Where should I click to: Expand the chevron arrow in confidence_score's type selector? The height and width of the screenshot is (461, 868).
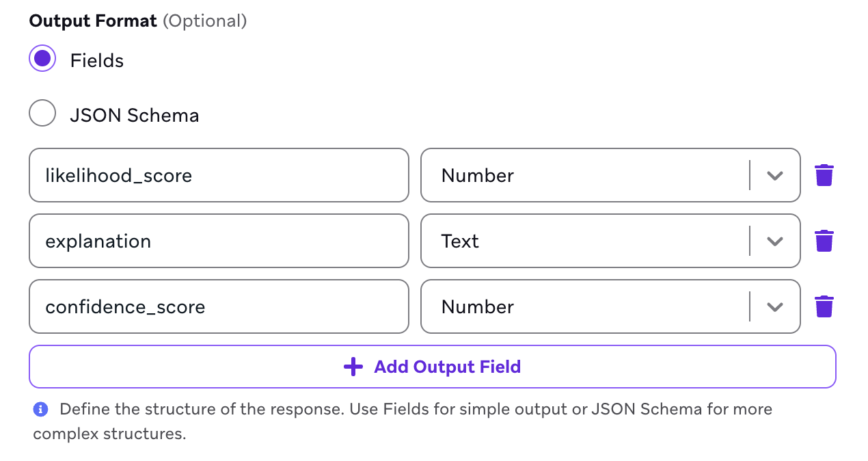[774, 306]
